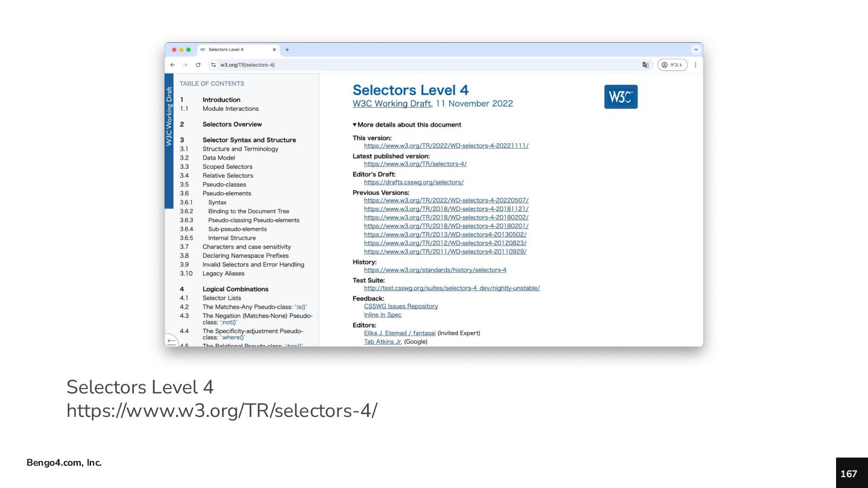Open the guest profile button
The width and height of the screenshot is (868, 488).
(672, 65)
